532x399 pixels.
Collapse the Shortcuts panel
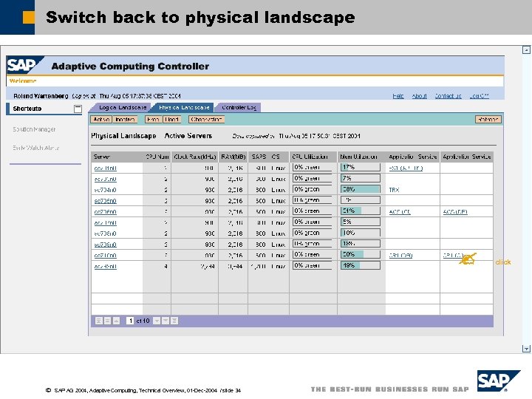click(78, 109)
